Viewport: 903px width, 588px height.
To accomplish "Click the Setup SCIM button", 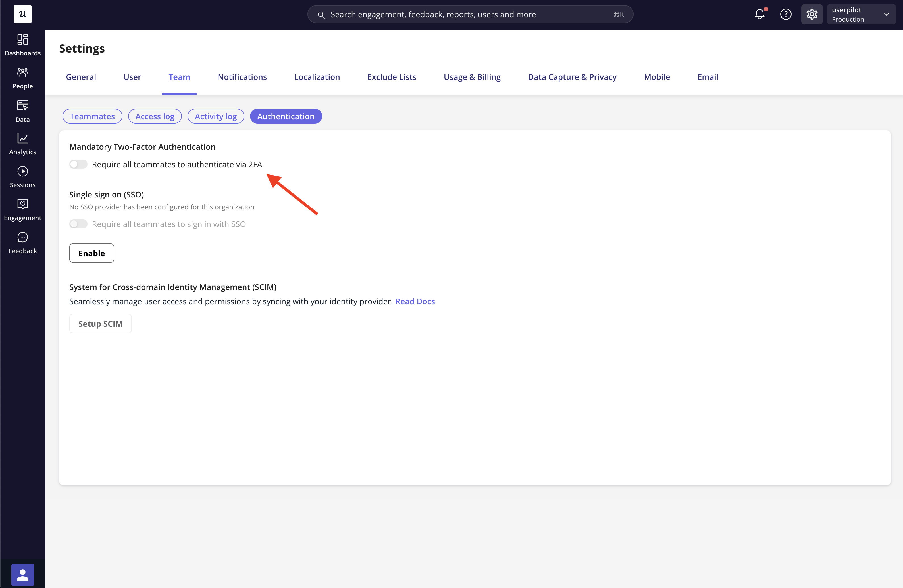I will pos(100,324).
